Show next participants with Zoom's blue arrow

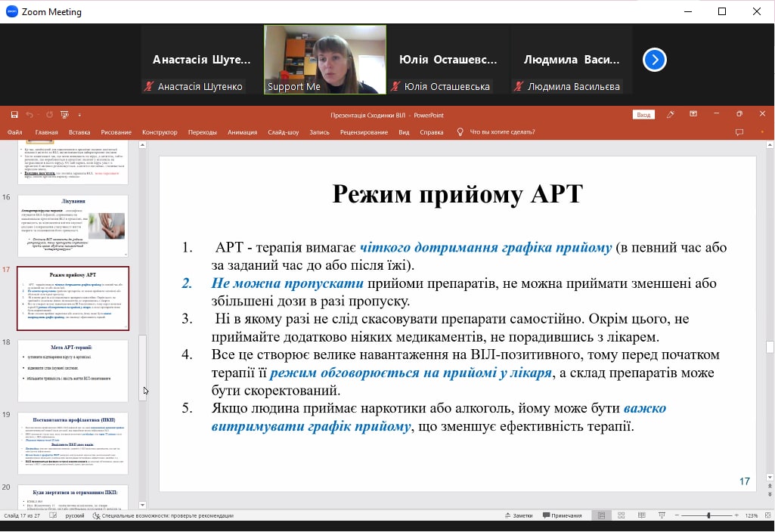[x=654, y=60]
